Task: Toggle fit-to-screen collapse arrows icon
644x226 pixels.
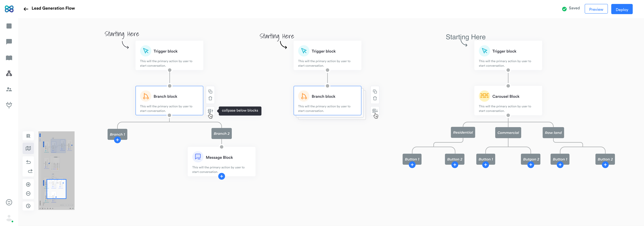Action: tap(28, 136)
